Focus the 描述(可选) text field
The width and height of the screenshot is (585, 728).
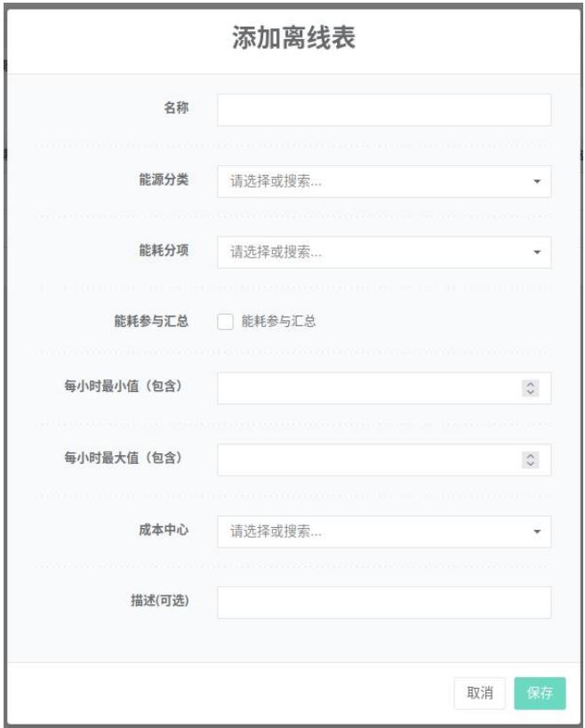point(384,602)
